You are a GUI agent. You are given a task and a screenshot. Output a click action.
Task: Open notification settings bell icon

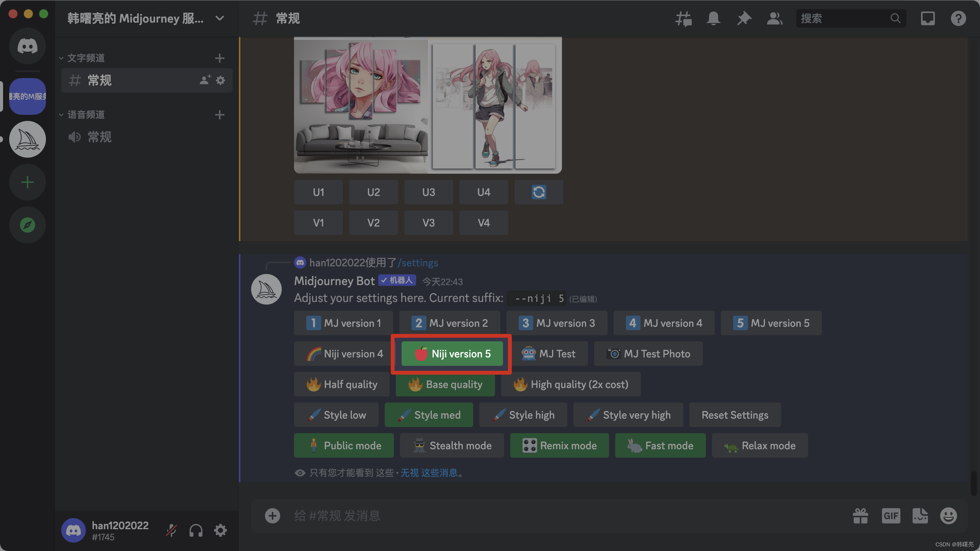click(x=714, y=18)
